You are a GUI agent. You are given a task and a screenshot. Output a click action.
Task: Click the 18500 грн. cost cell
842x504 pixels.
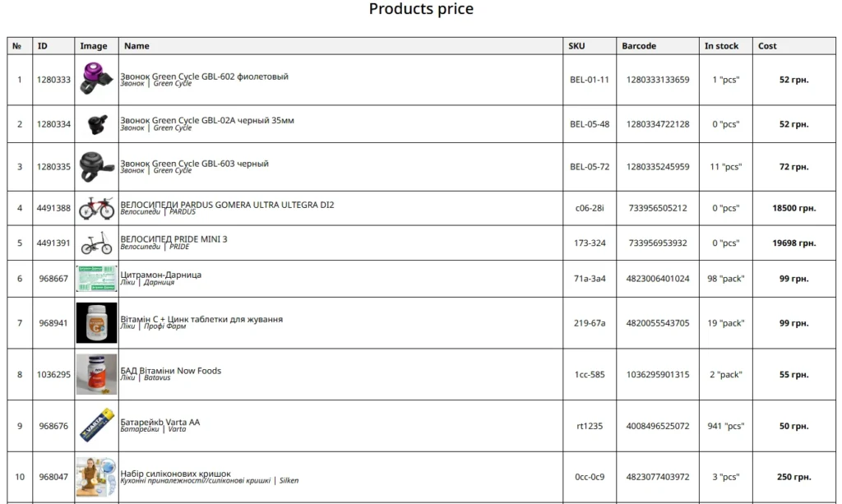pyautogui.click(x=793, y=208)
